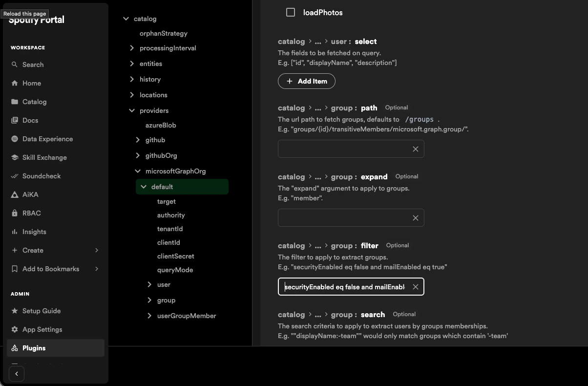The height and width of the screenshot is (386, 588).
Task: Clear the group expand field
Action: 416,218
